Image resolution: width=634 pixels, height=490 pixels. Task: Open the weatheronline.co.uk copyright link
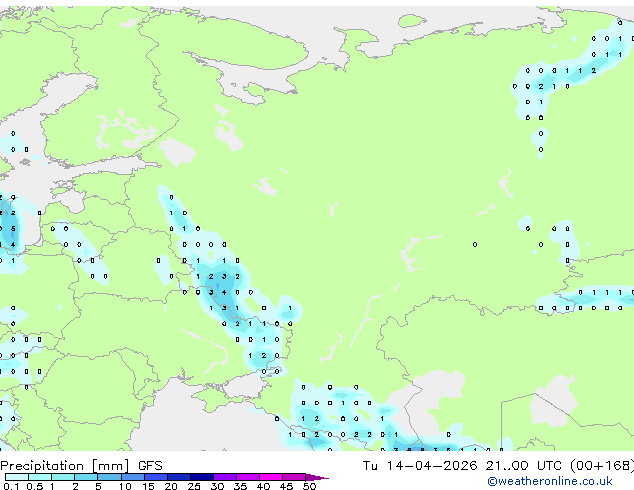(x=549, y=481)
